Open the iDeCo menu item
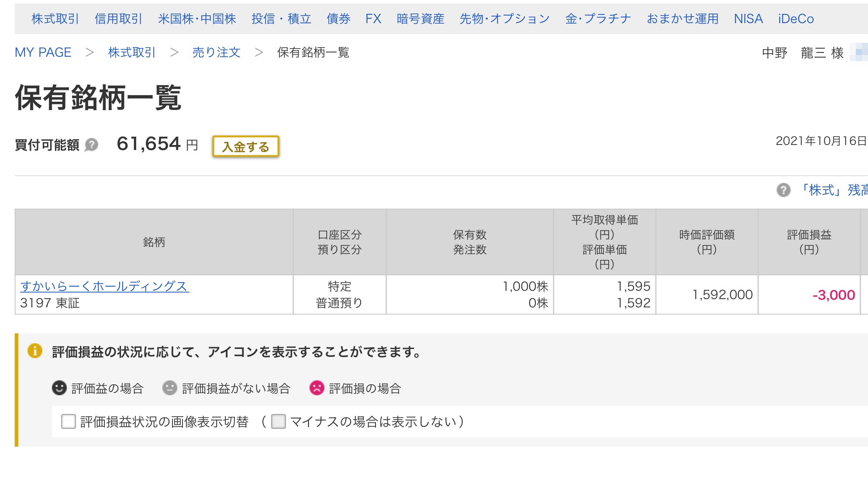The image size is (868, 483). (x=796, y=19)
